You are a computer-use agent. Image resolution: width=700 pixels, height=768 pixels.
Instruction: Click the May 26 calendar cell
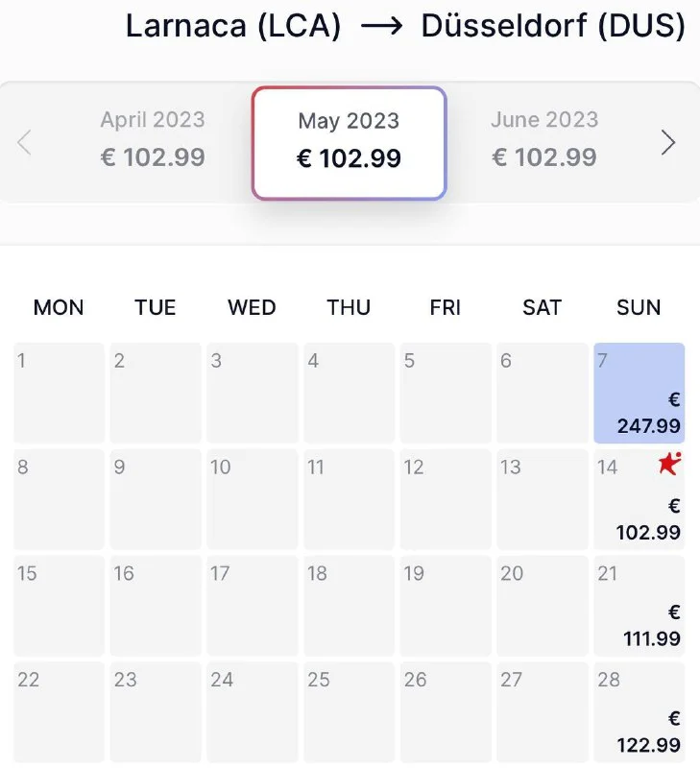coord(446,711)
